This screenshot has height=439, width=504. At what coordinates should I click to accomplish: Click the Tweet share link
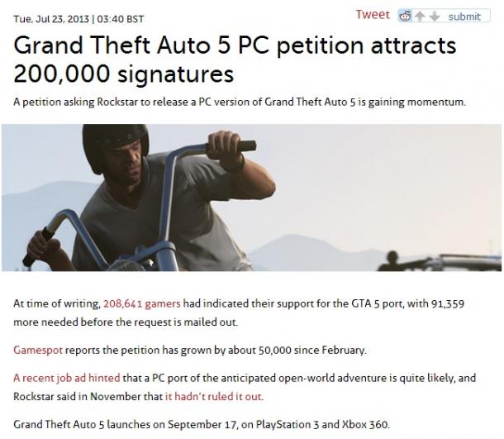point(372,15)
